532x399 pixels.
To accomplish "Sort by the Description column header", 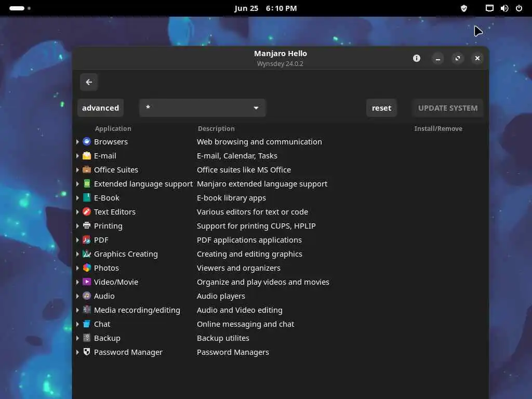I will point(216,129).
